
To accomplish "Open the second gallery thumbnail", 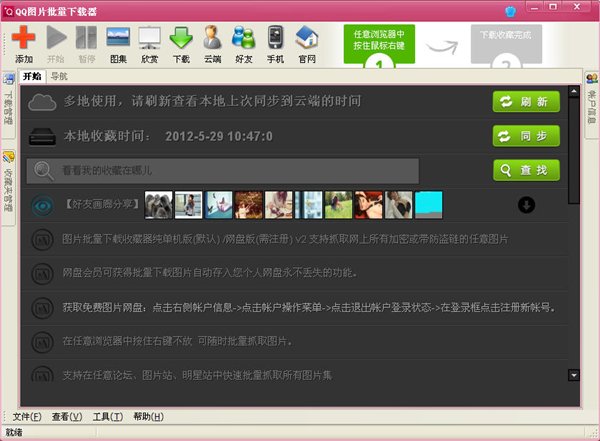I will tap(188, 205).
